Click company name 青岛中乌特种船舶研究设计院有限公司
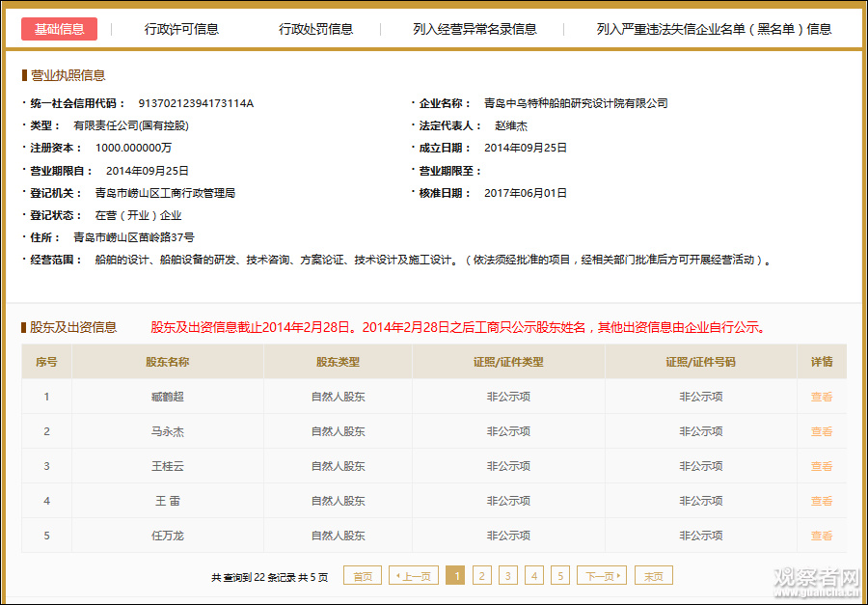Screen dimensions: 868x605 [x=576, y=103]
